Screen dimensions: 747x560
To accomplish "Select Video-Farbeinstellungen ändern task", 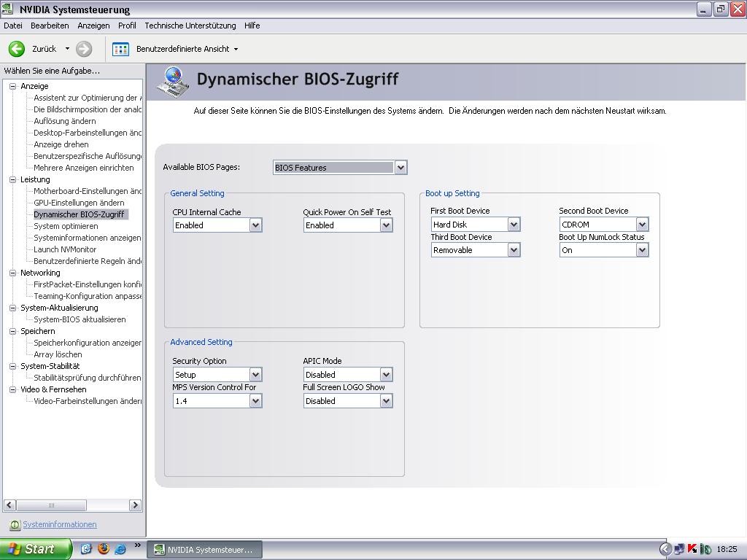I will (x=88, y=401).
